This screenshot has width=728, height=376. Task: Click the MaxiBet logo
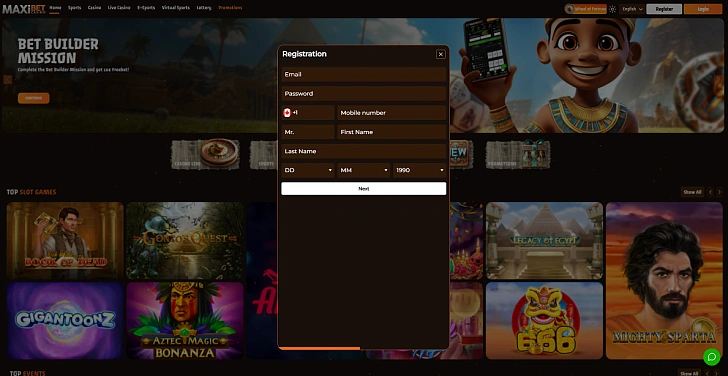24,9
